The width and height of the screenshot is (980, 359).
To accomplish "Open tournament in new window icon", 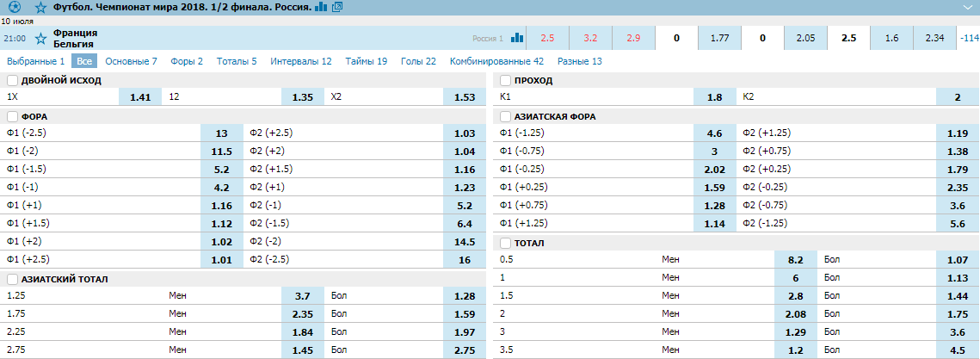I will 337,8.
